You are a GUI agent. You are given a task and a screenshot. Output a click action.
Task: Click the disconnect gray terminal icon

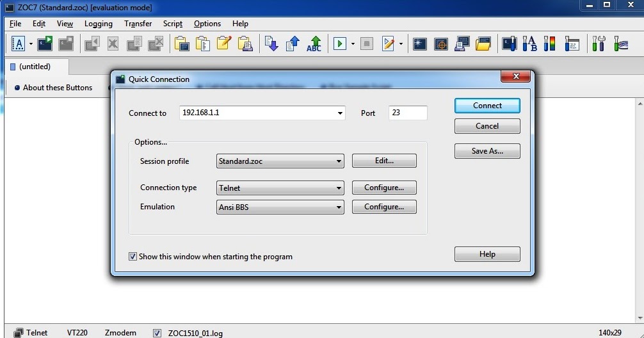click(66, 44)
